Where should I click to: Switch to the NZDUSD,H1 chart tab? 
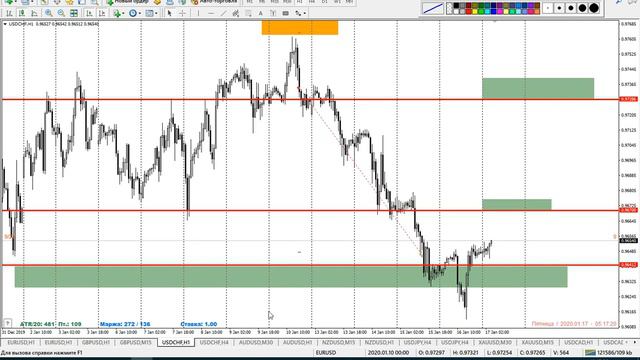pyautogui.click(x=379, y=342)
